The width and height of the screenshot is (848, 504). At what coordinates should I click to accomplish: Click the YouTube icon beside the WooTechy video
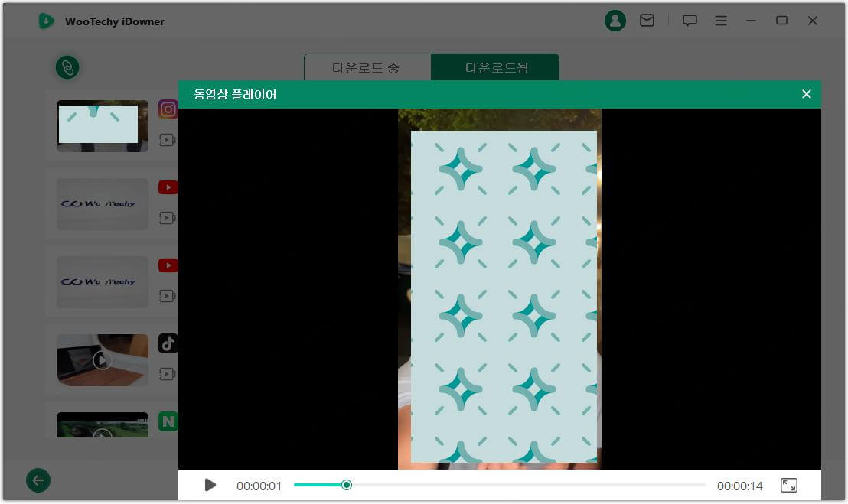coord(168,187)
